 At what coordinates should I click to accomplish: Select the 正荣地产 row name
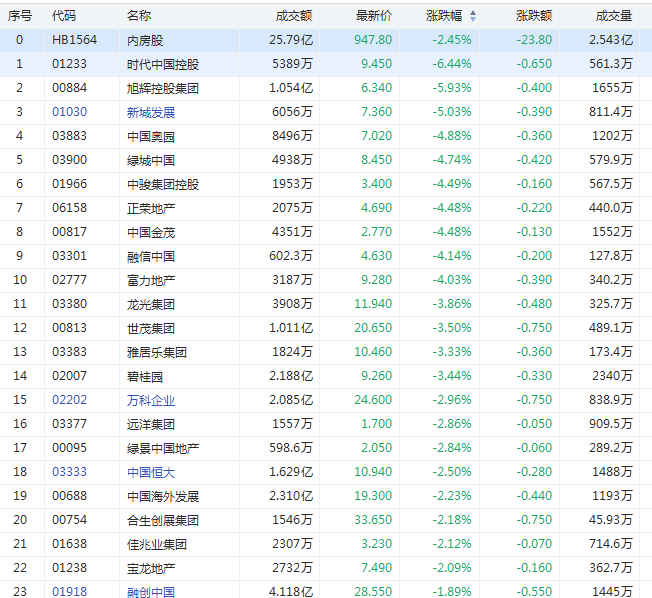151,208
